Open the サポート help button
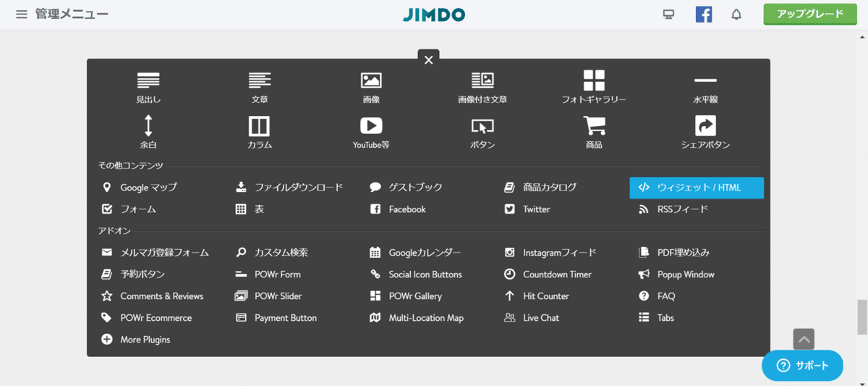 coord(802,366)
